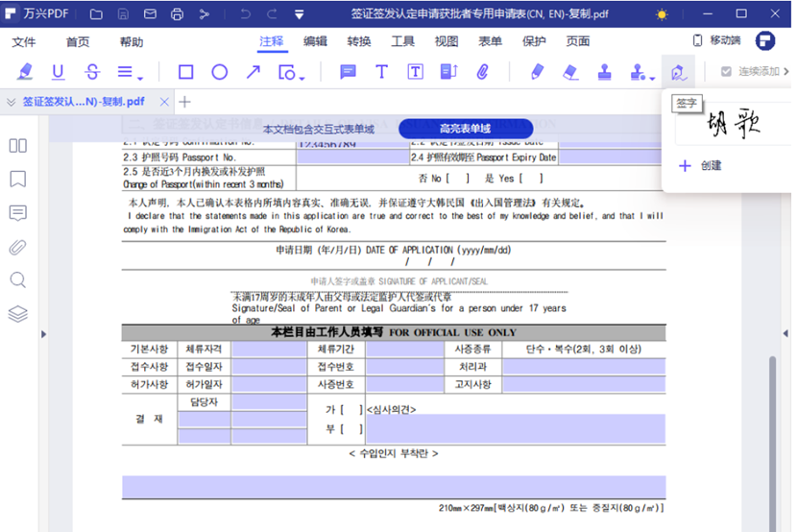Click the 심사의견 large form field
Image resolution: width=798 pixels, height=532 pixels.
(x=516, y=428)
